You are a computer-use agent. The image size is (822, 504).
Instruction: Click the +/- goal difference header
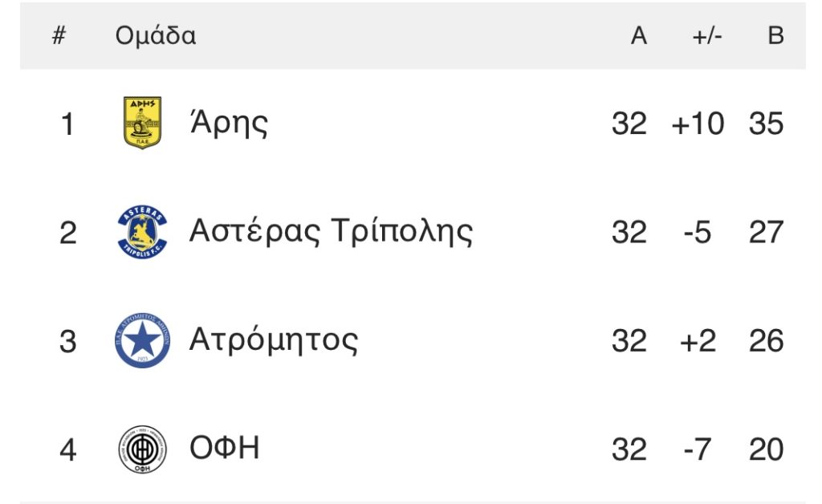[707, 36]
